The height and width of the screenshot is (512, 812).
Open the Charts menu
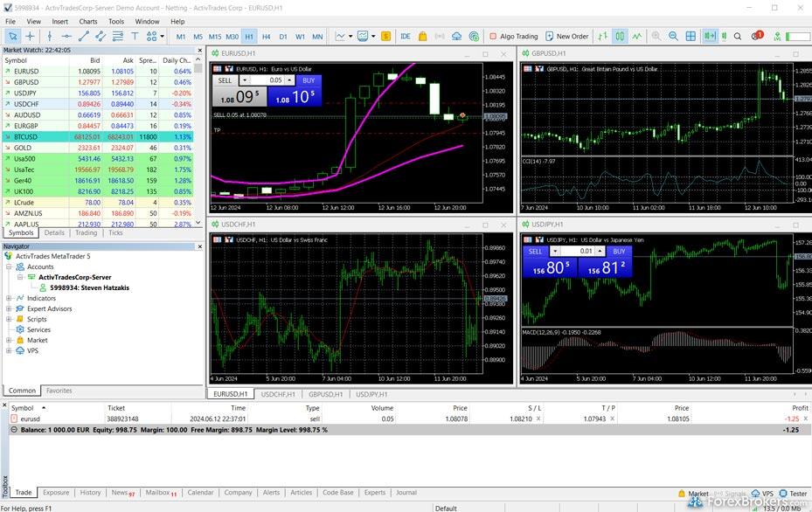pos(87,21)
